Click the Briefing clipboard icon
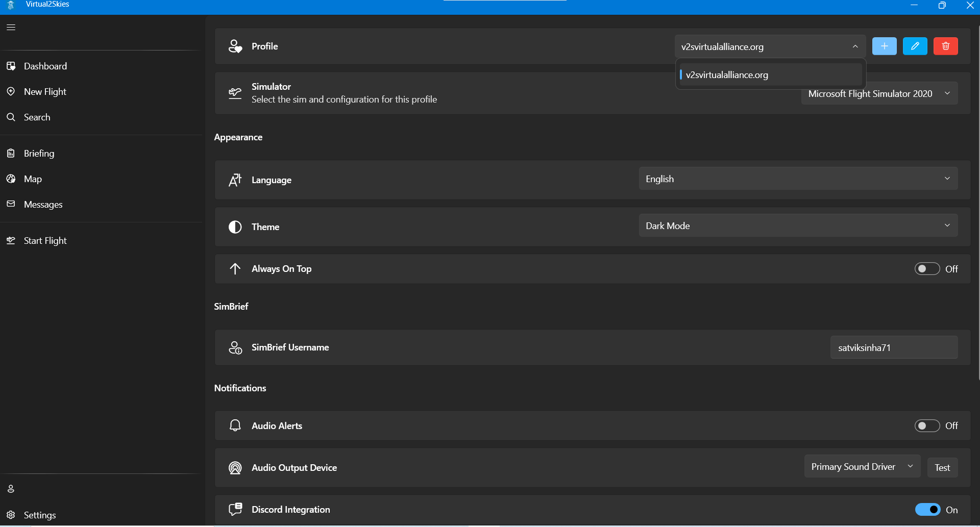Image resolution: width=980 pixels, height=527 pixels. click(11, 154)
